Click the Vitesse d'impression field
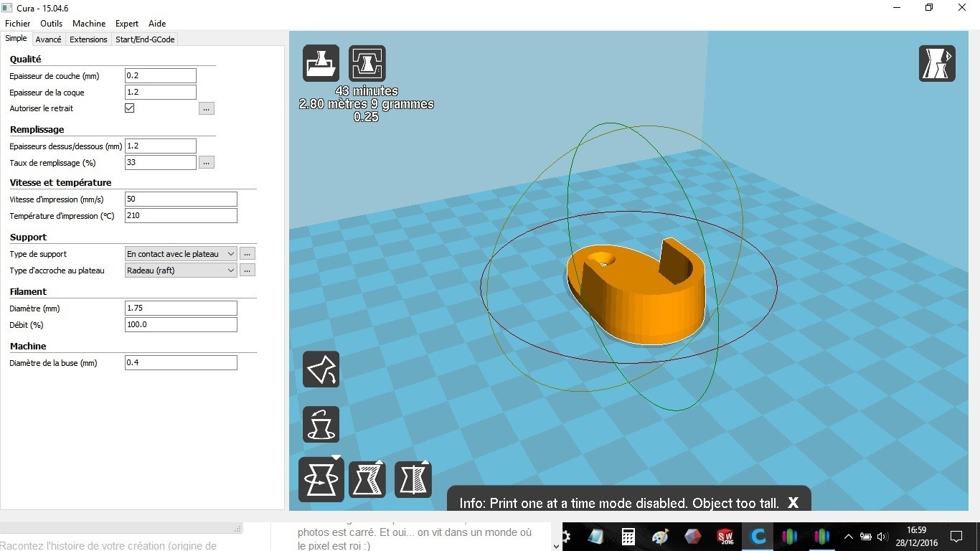Image resolution: width=980 pixels, height=551 pixels. (x=181, y=199)
